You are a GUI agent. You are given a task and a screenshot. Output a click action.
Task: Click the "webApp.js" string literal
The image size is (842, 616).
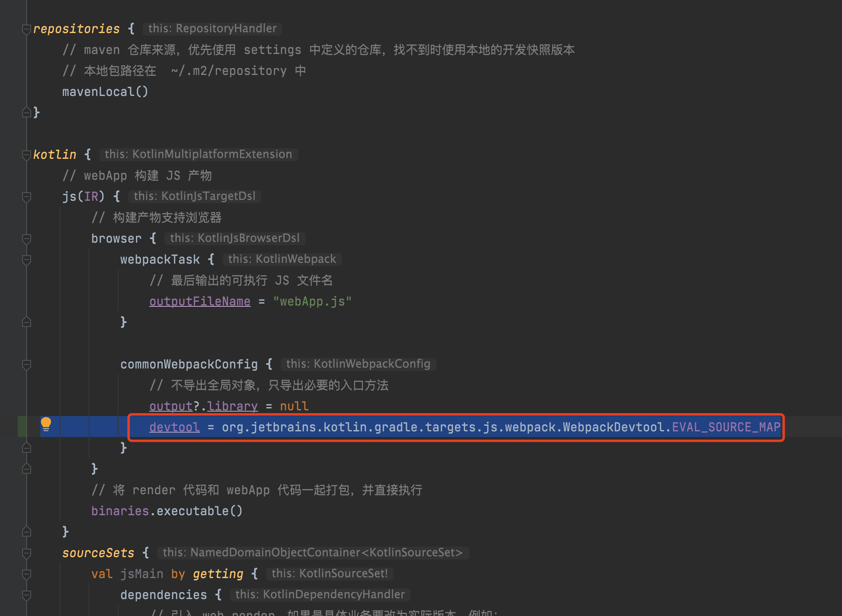(312, 301)
